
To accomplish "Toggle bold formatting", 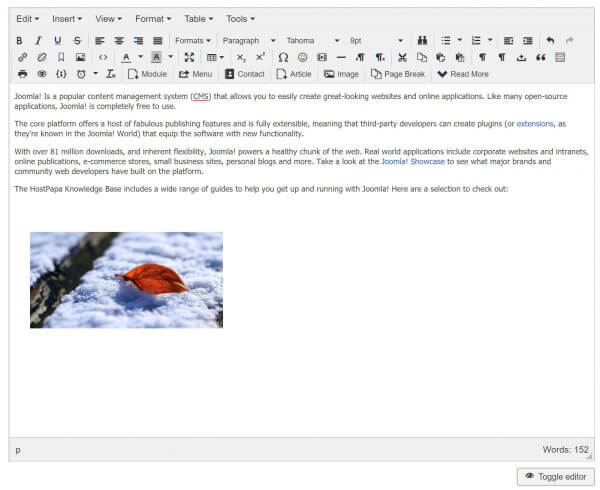I will pyautogui.click(x=19, y=41).
